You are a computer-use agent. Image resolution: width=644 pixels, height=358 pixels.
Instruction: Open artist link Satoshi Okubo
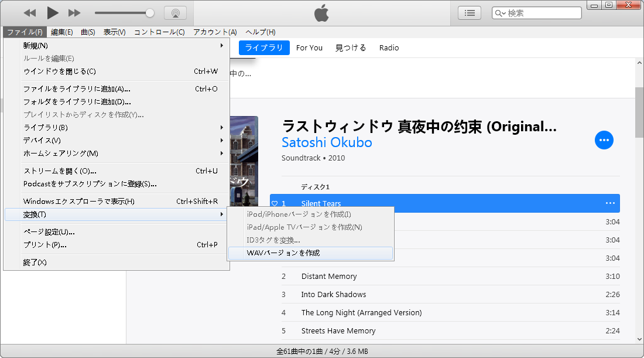(x=327, y=142)
